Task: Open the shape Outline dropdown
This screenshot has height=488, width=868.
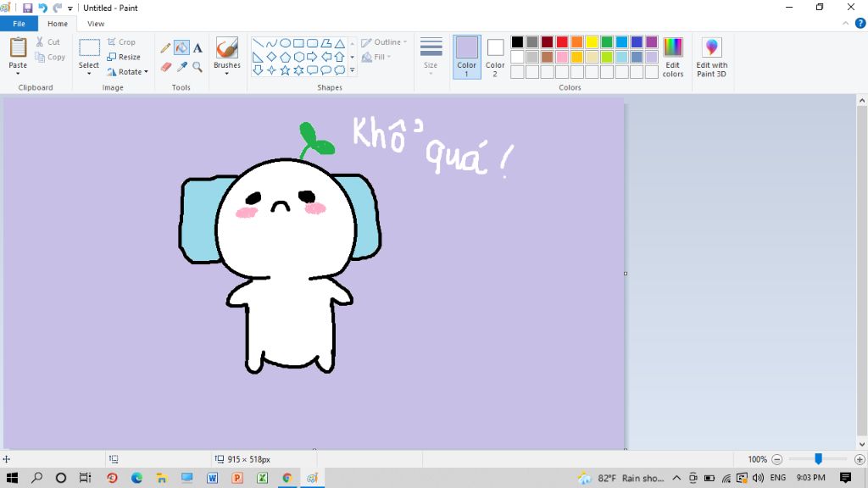Action: pyautogui.click(x=384, y=42)
